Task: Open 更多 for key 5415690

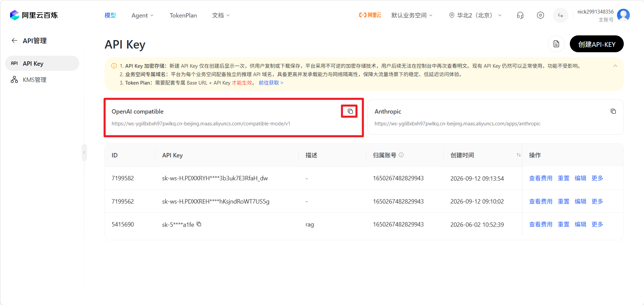Action: pos(597,224)
